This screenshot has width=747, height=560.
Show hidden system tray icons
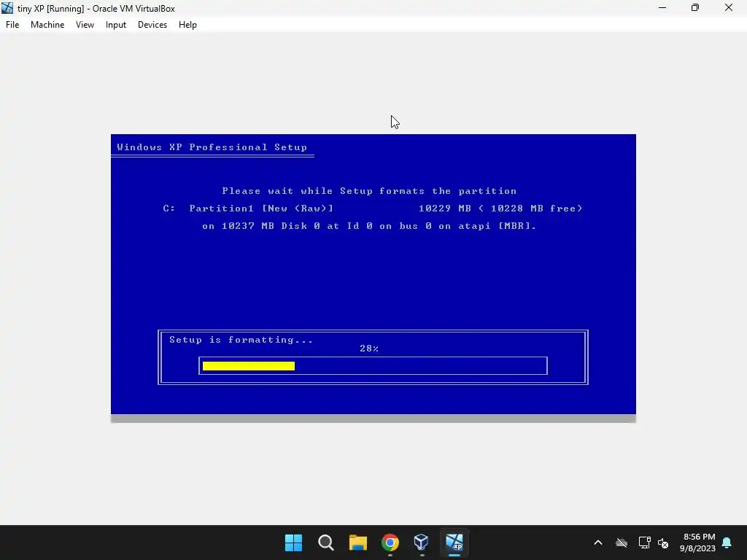598,542
